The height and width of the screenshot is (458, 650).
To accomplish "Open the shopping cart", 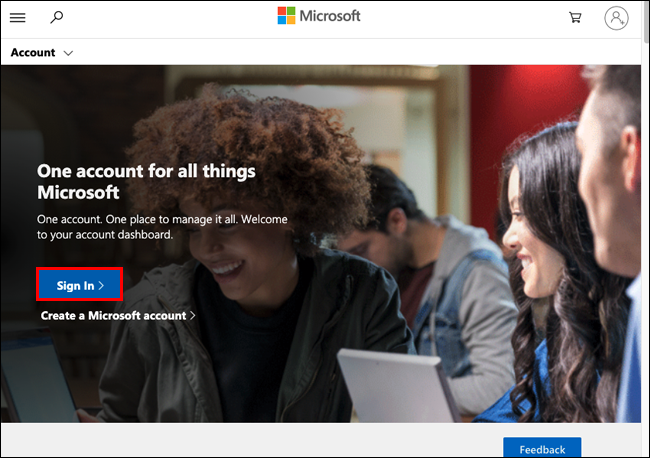I will 575,17.
